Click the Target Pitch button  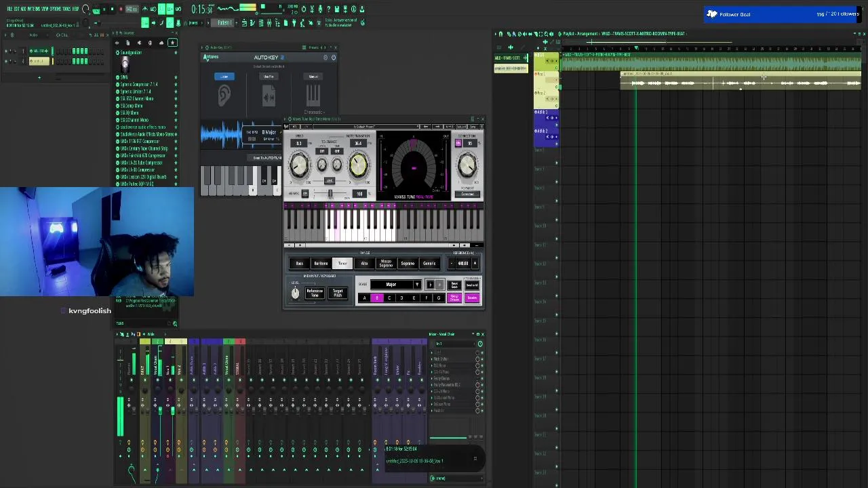[x=338, y=292]
